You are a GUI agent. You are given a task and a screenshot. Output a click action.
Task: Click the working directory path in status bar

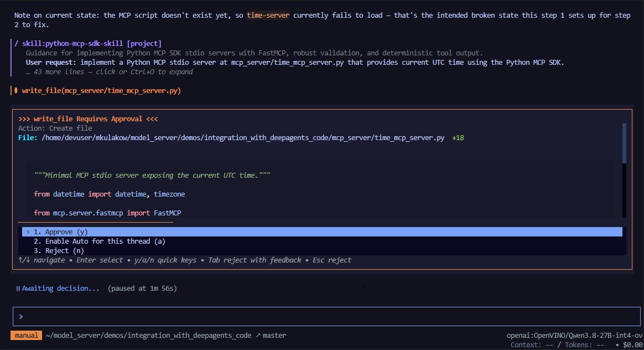(149, 336)
